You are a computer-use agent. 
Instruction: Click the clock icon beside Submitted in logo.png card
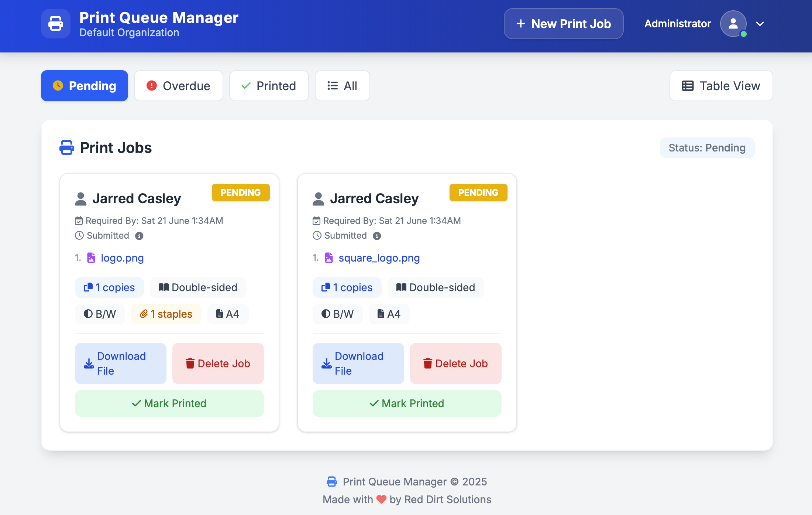pos(79,235)
